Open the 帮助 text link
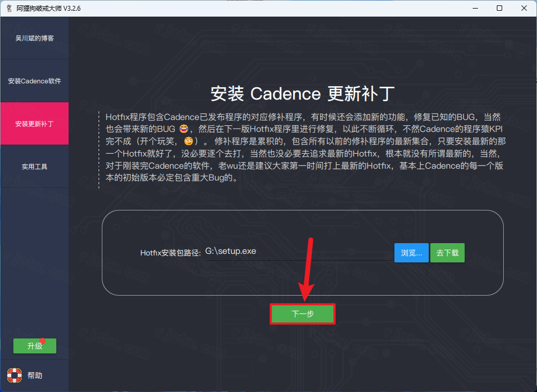 coord(35,375)
